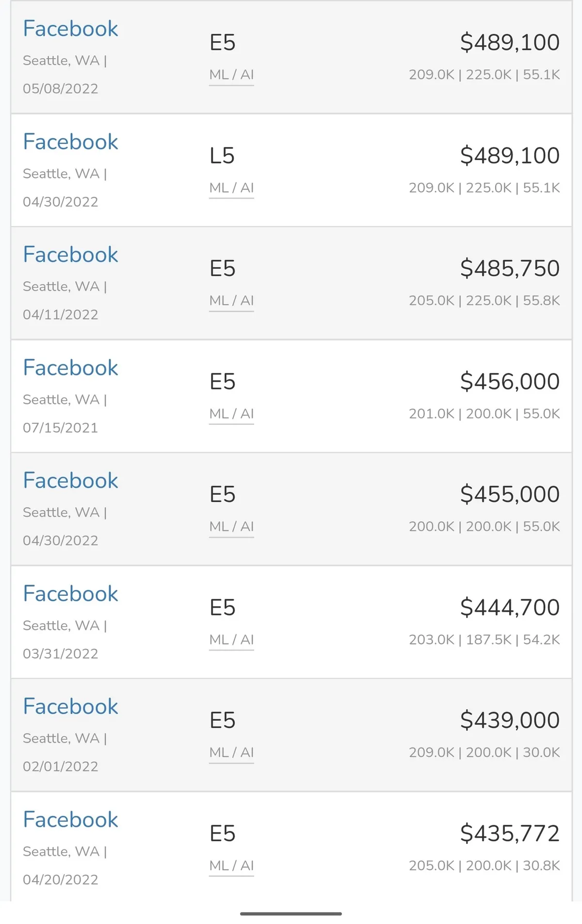Select ML / AI focus in $456,000 row

[231, 414]
